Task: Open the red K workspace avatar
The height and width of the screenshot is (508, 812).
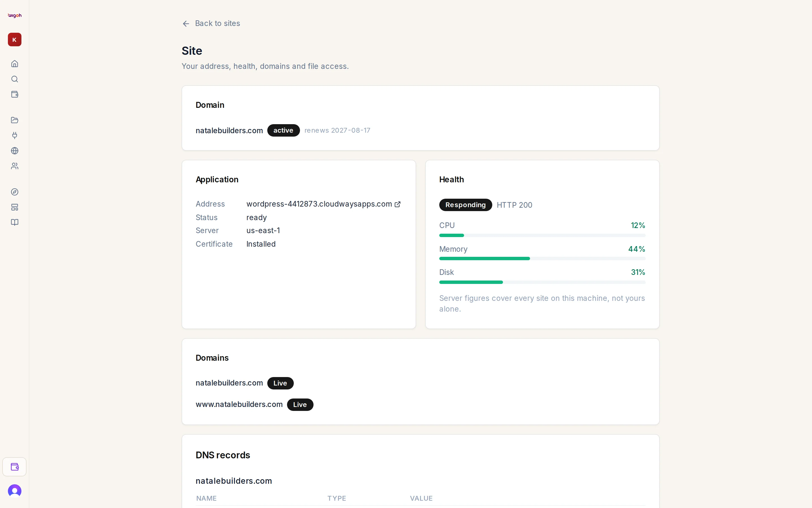Action: [x=14, y=40]
